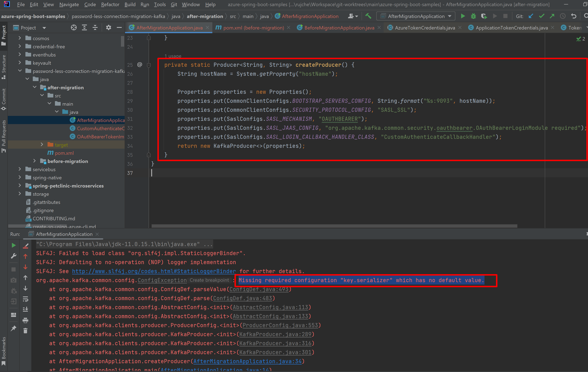This screenshot has height=372, width=588.
Task: Open Project panel settings gear
Action: tap(108, 27)
